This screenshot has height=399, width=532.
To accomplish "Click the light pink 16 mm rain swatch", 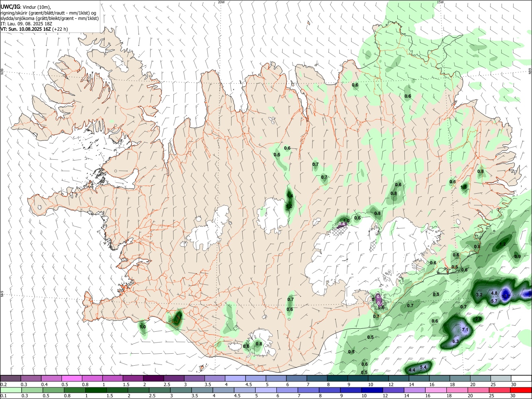I will point(435,390).
